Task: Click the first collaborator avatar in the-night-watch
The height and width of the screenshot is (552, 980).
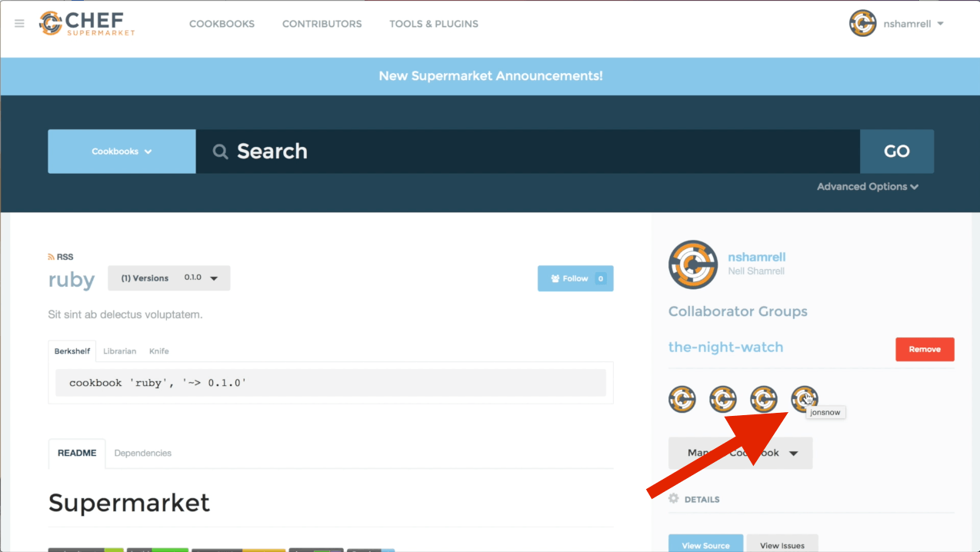Action: 682,399
